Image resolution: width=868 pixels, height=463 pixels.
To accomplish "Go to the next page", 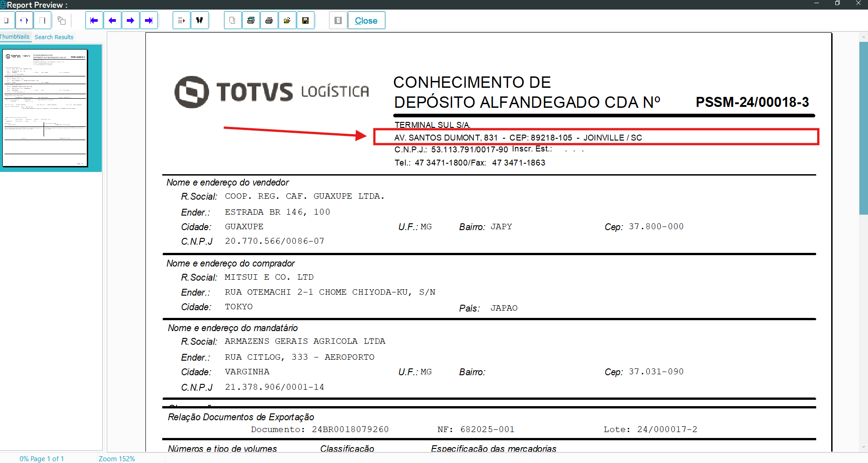I will coord(130,20).
